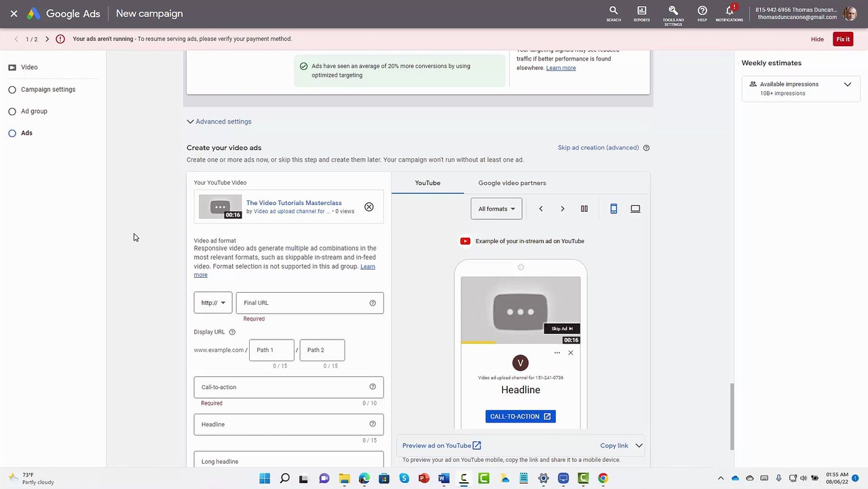The image size is (868, 489).
Task: Click the Path 2 input field
Action: 322,350
